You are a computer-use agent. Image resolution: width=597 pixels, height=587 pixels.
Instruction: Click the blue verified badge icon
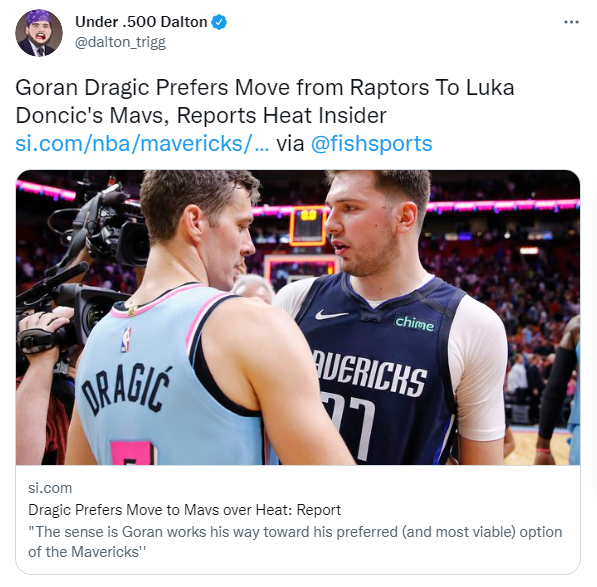[219, 22]
